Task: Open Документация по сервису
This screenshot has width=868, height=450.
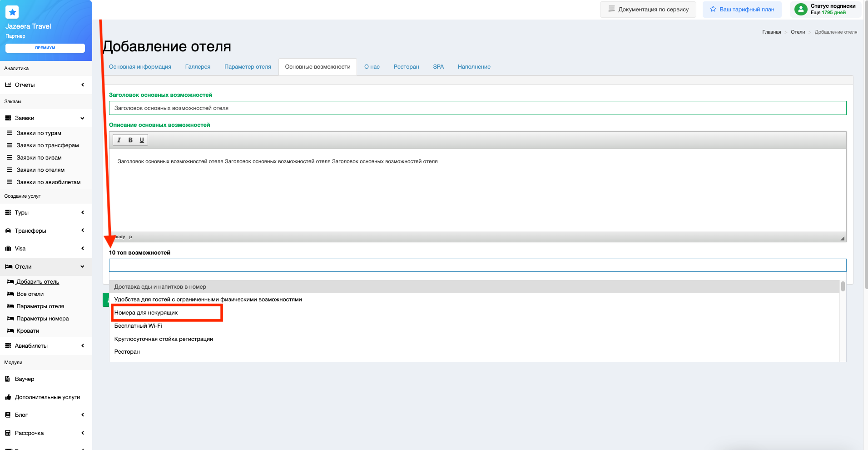Action: tap(648, 10)
